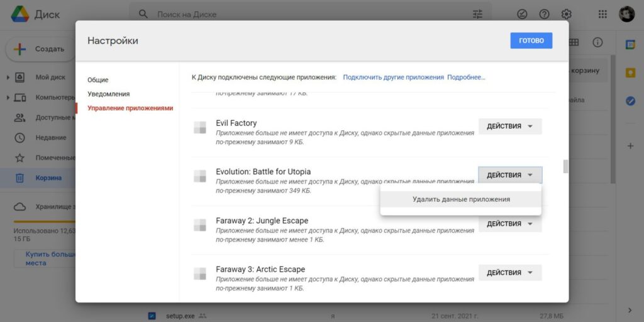Click the Хранилище cloud icon

[x=19, y=206]
